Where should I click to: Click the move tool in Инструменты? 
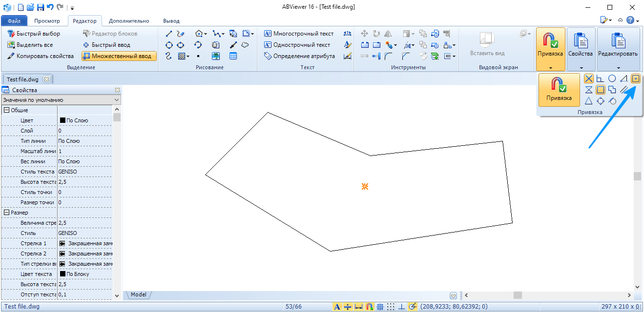[364, 34]
